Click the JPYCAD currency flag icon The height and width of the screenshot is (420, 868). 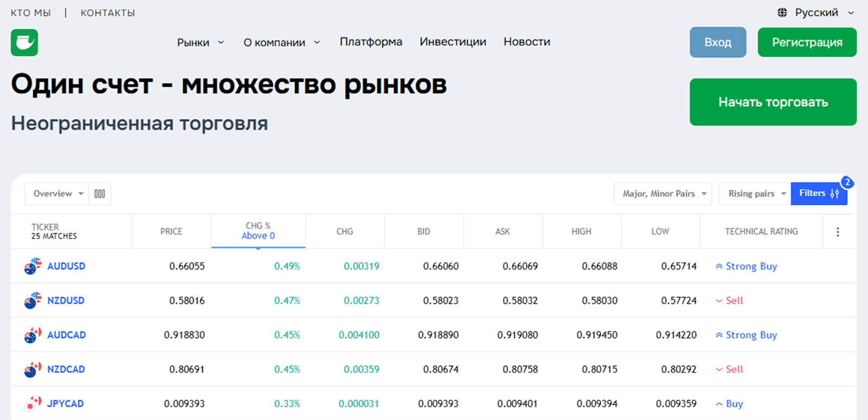tap(33, 404)
